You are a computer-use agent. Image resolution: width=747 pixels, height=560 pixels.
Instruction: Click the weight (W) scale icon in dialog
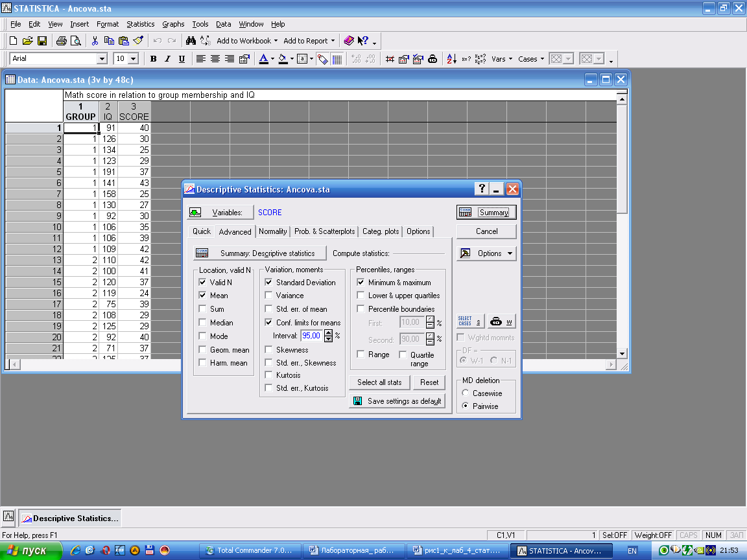(502, 321)
